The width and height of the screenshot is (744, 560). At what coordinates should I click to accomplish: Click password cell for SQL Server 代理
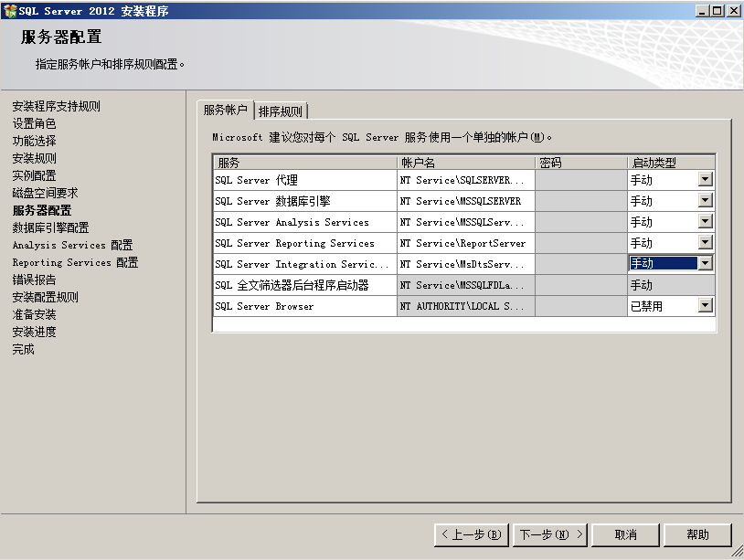click(x=581, y=180)
